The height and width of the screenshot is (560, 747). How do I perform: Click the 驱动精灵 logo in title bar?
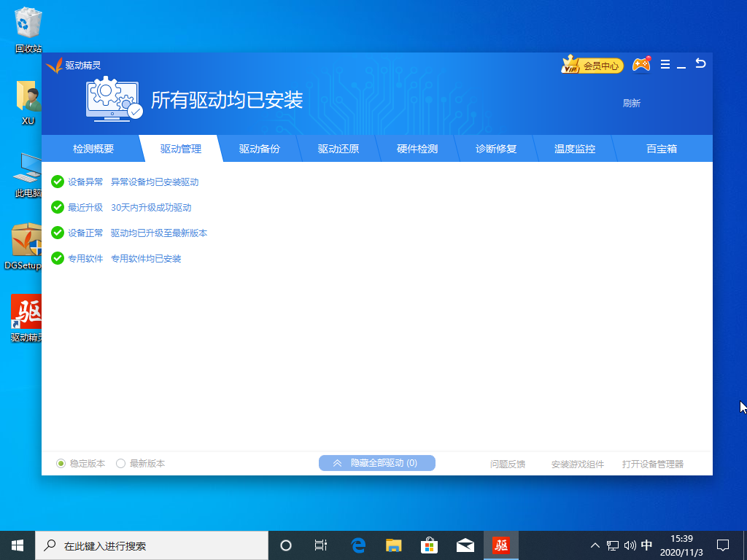[x=73, y=66]
